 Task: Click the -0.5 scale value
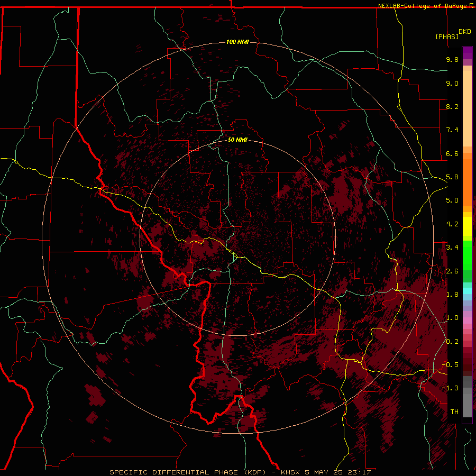pos(450,365)
